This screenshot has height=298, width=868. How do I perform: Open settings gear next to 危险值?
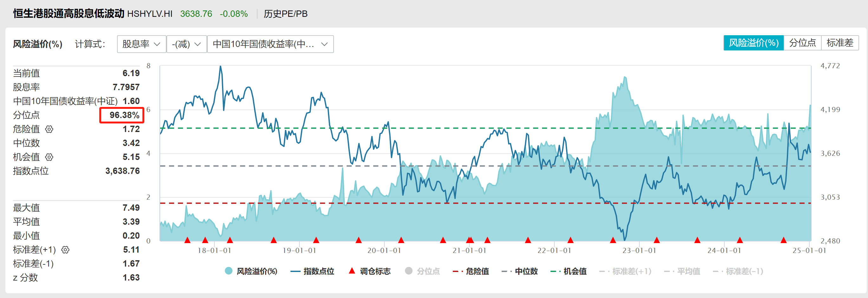click(x=49, y=129)
